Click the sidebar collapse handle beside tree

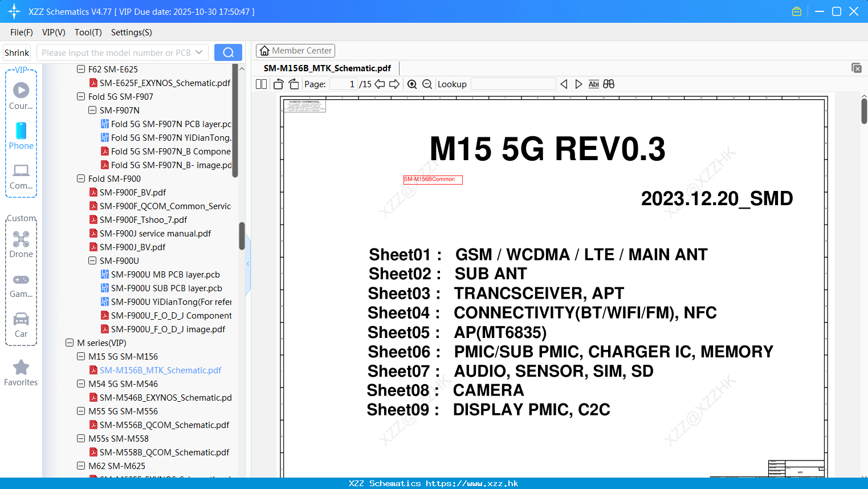[x=248, y=264]
